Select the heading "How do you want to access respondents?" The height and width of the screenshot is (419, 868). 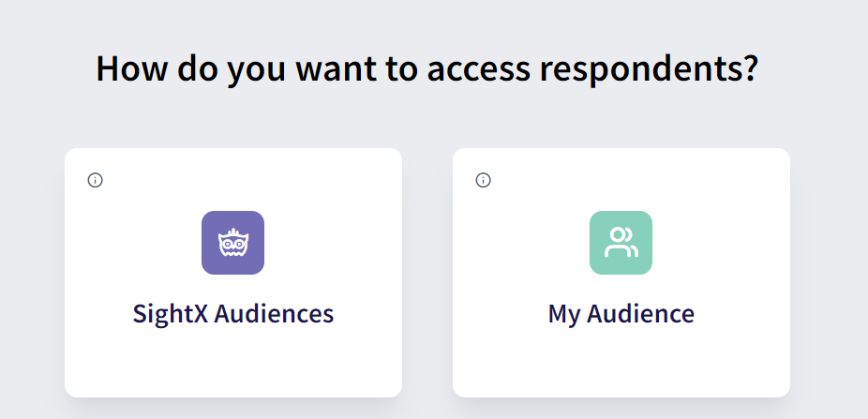[x=427, y=69]
